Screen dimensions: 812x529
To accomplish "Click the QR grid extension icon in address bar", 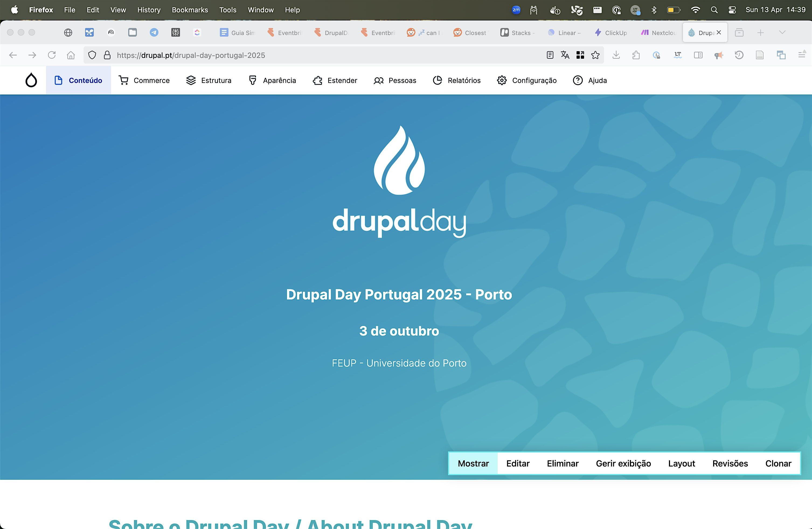I will click(x=580, y=55).
